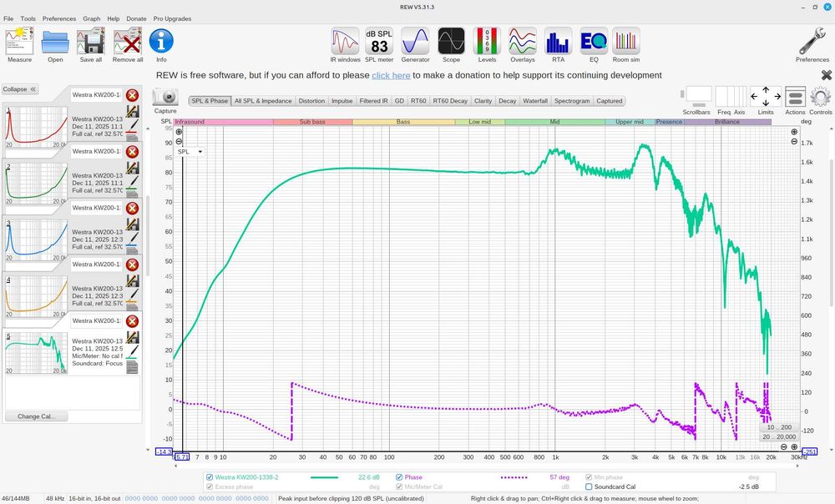Set frequency range with 20 .. 20,000 button
This screenshot has width=835, height=504.
point(779,437)
